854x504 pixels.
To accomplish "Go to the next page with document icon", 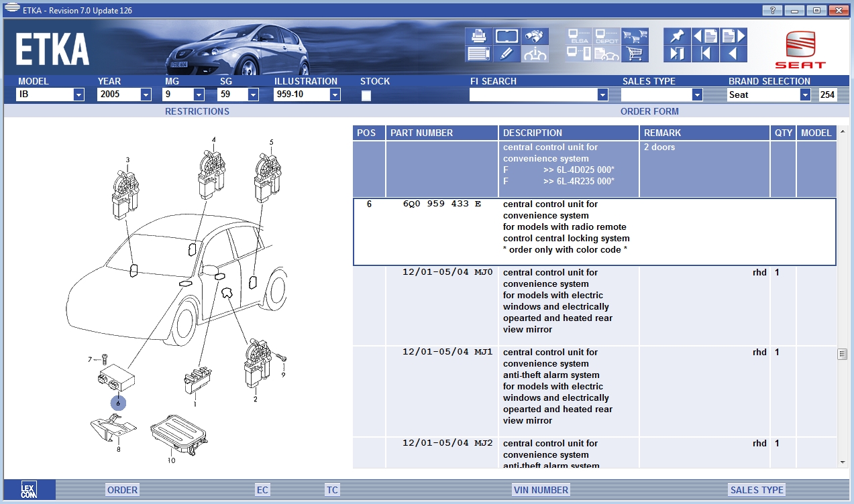I will pos(733,36).
